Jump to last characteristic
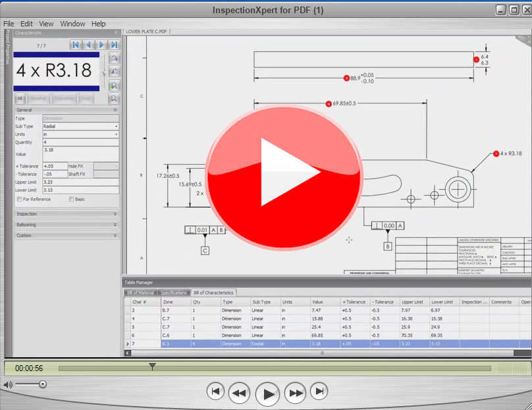 pyautogui.click(x=115, y=45)
